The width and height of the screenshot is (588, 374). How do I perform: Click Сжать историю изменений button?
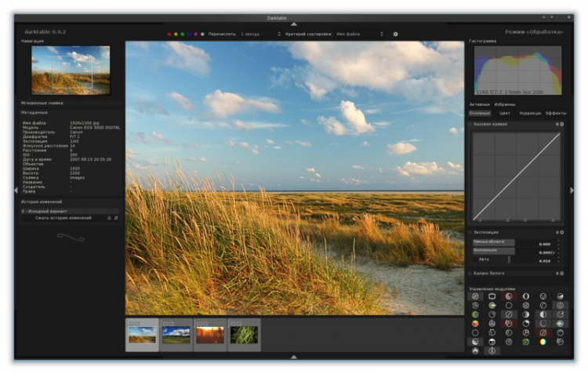click(64, 217)
